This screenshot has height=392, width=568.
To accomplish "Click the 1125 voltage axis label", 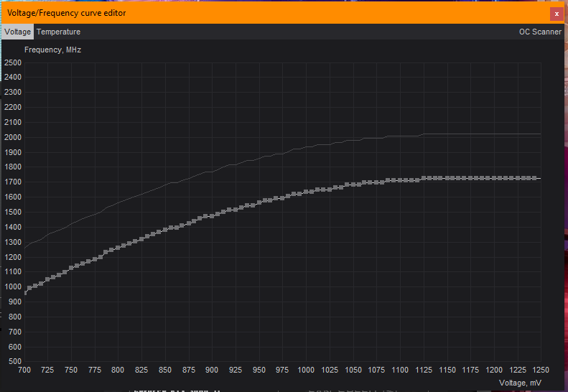I will tap(424, 370).
